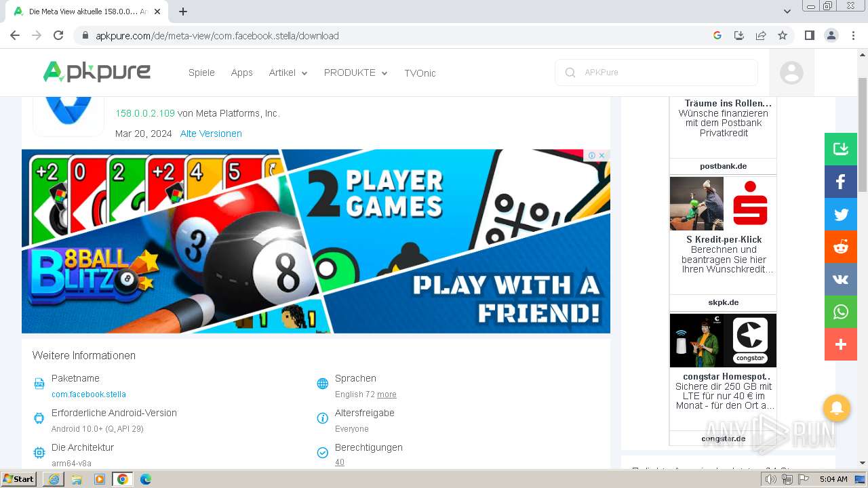Go back with browser back arrow

[15, 35]
